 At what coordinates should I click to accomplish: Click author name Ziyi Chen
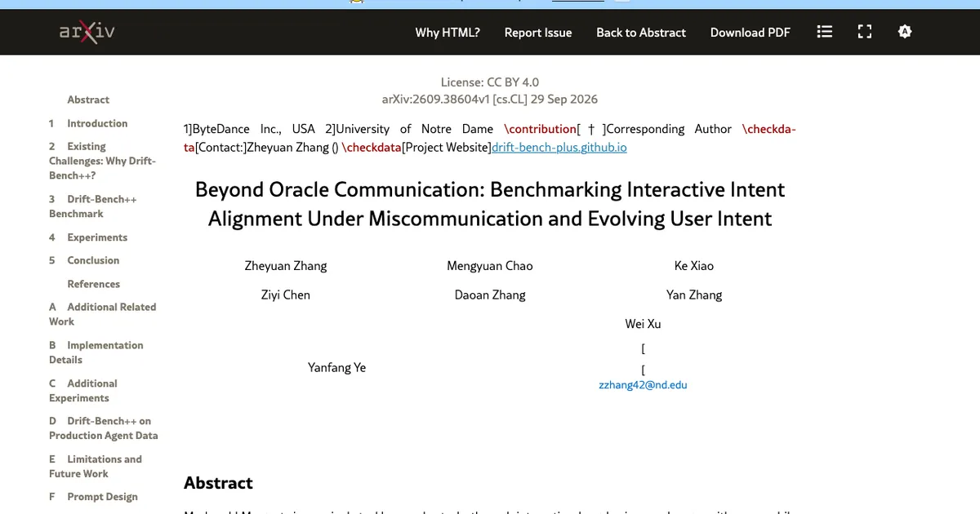click(x=286, y=295)
